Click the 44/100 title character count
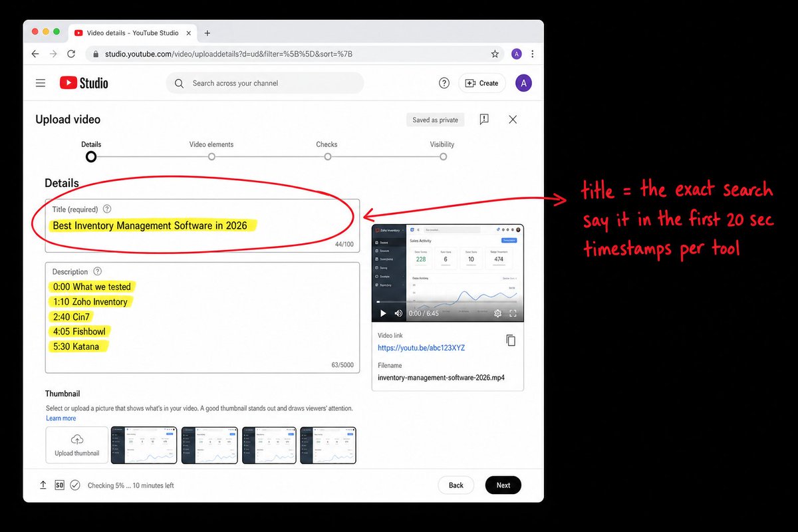 tap(344, 245)
